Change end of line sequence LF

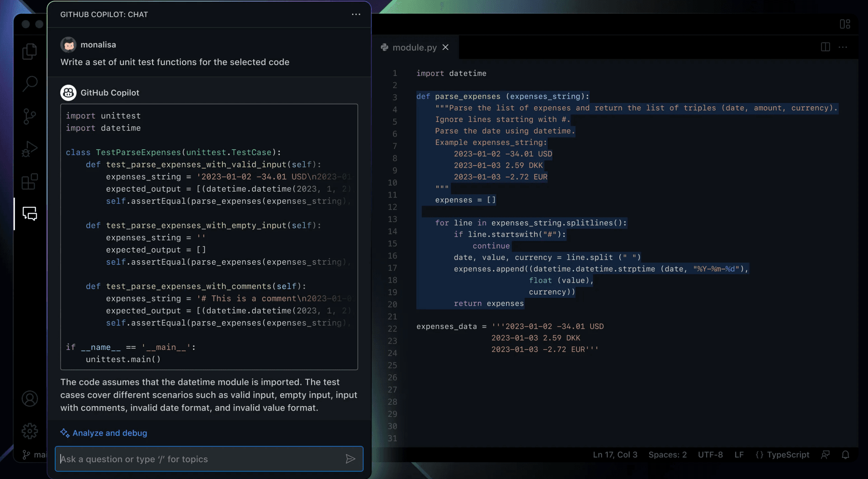pyautogui.click(x=739, y=455)
